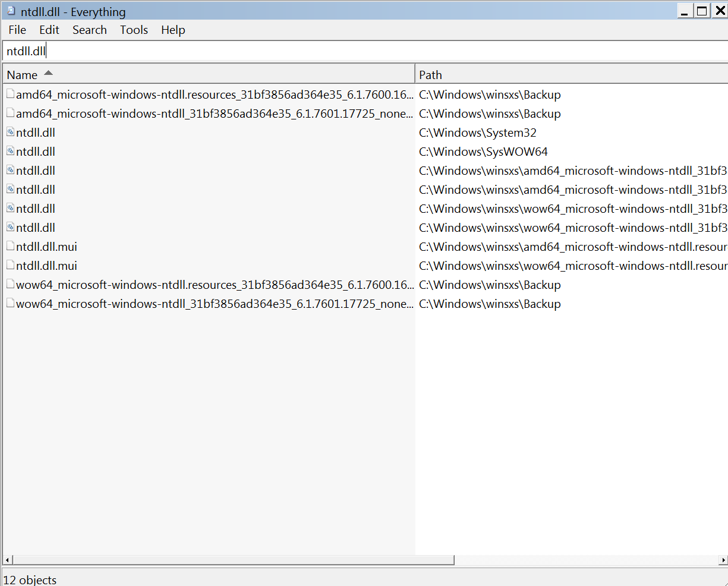Click icon of first amd64 winsxs ntdll.dll
This screenshot has height=586, width=728.
[11, 170]
